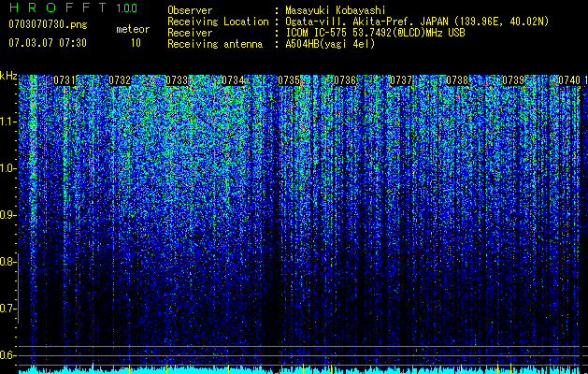Click the 1.1 kHz axis tick label
The image size is (588, 374).
(7, 122)
